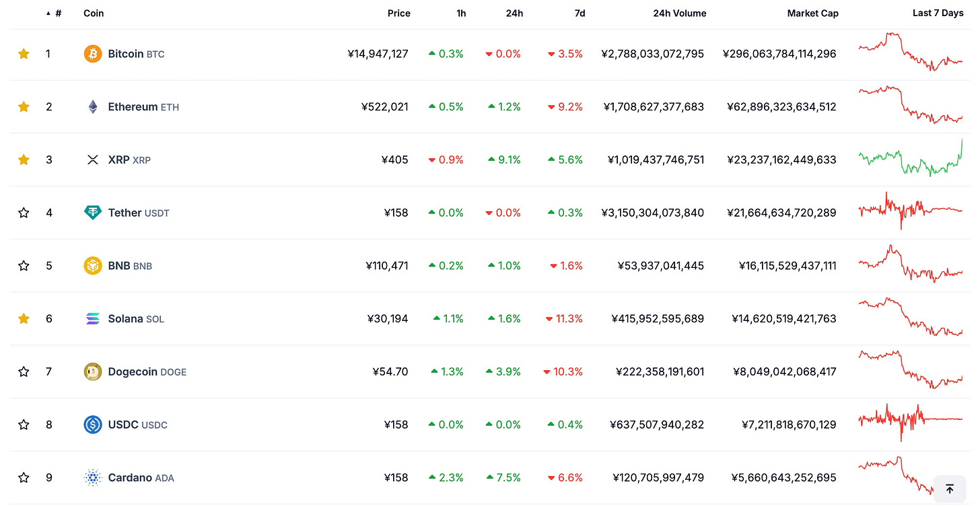Favorite Dogecoin with its star outline
This screenshot has height=506, width=980.
[x=24, y=371]
